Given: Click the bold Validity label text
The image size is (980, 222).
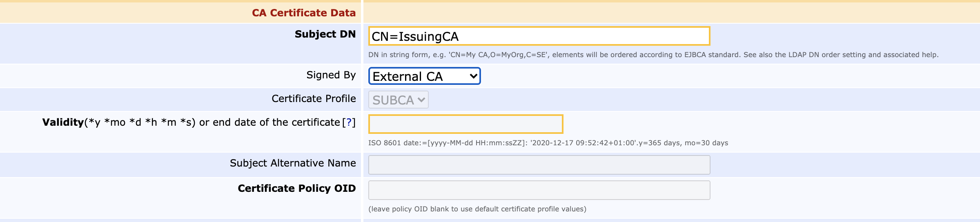Looking at the screenshot, I should [63, 122].
